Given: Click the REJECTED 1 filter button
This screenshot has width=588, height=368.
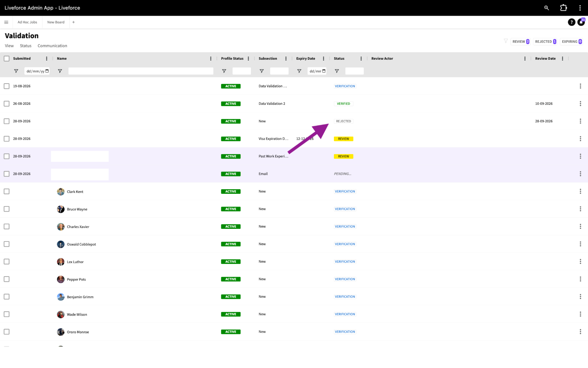Looking at the screenshot, I should (545, 41).
